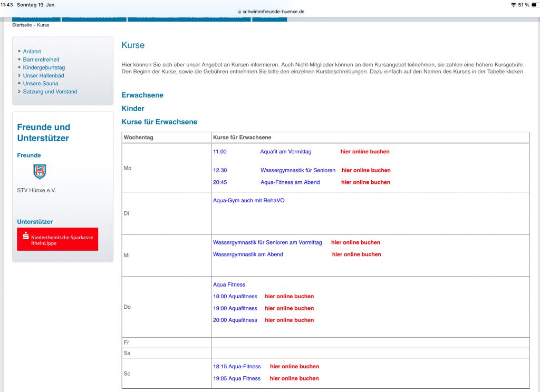Open the Niederrheinische Sparkasse RheinLippe banner
The width and height of the screenshot is (540, 392).
(x=57, y=239)
